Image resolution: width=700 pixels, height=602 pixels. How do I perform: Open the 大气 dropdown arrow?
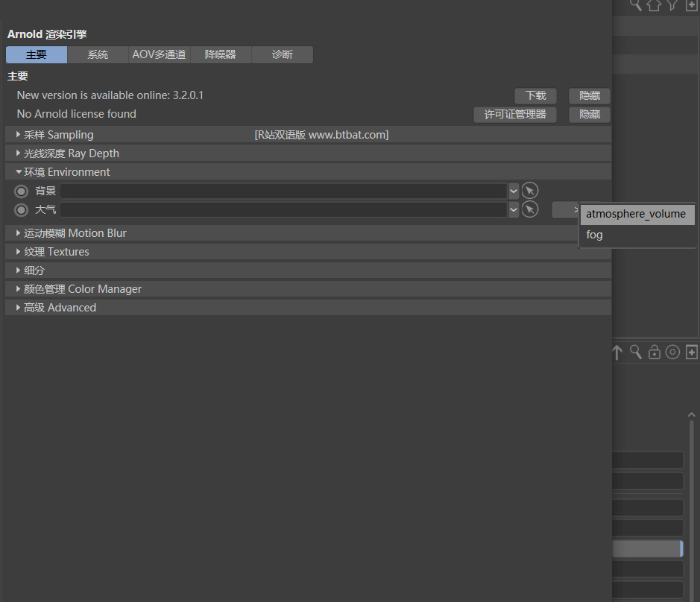click(x=514, y=210)
